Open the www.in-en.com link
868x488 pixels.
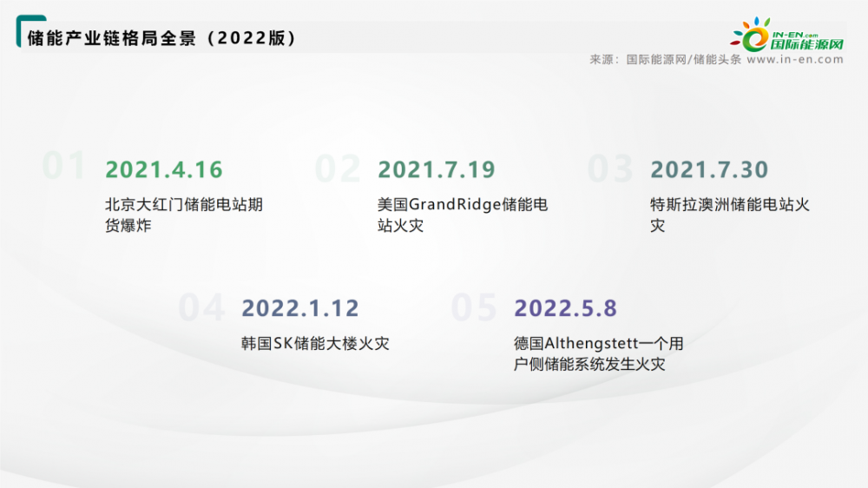click(x=795, y=60)
